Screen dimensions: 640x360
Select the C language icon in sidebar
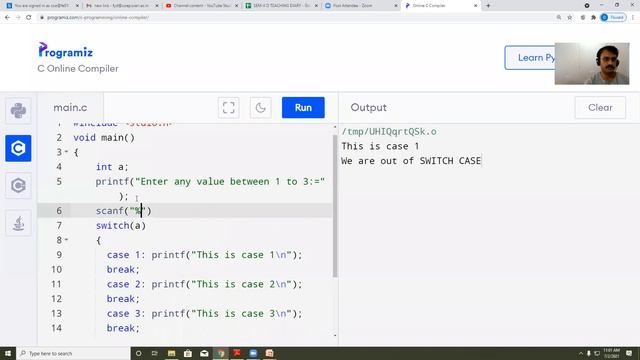tap(18, 148)
